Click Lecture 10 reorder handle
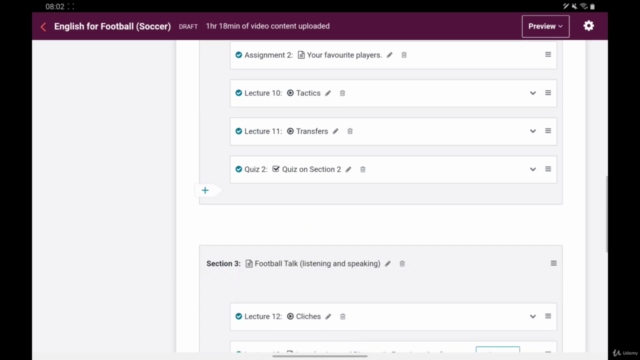 tap(548, 93)
